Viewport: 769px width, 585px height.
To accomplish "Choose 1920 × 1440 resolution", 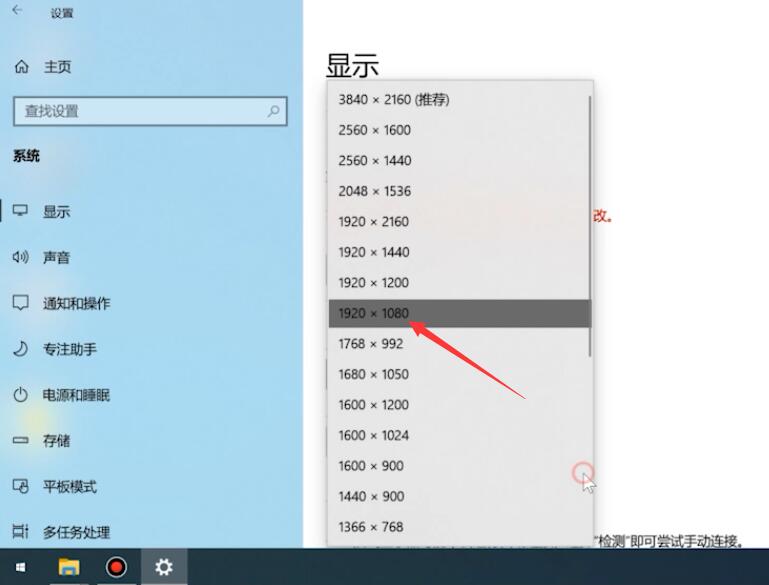I will click(460, 252).
